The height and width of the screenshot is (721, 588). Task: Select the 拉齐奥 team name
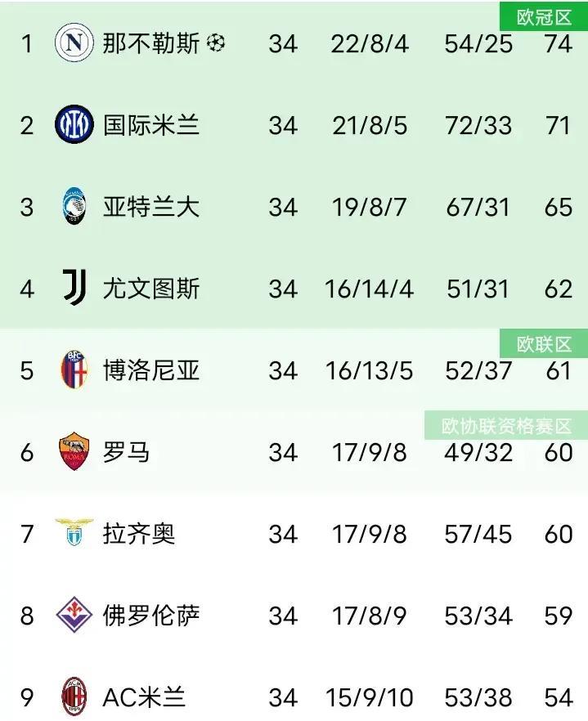(139, 533)
